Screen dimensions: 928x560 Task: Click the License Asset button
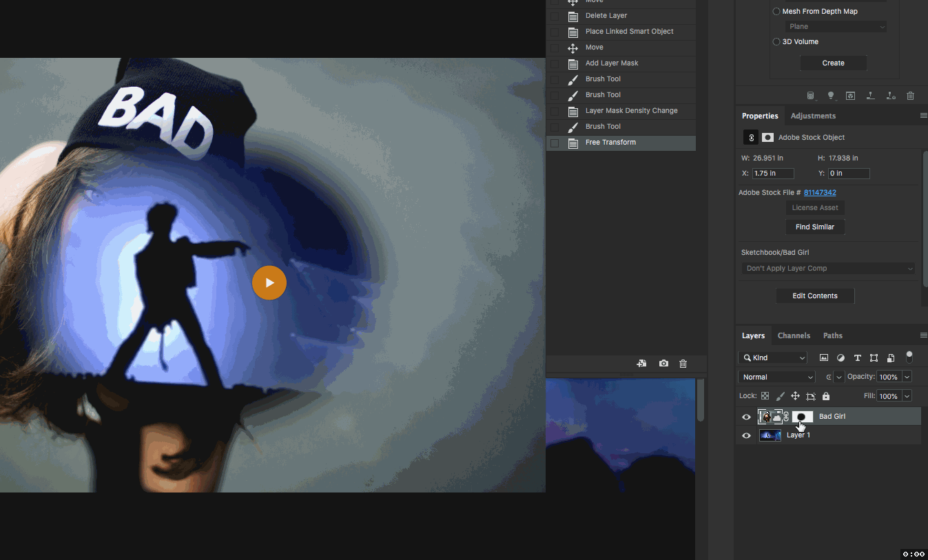click(x=815, y=208)
